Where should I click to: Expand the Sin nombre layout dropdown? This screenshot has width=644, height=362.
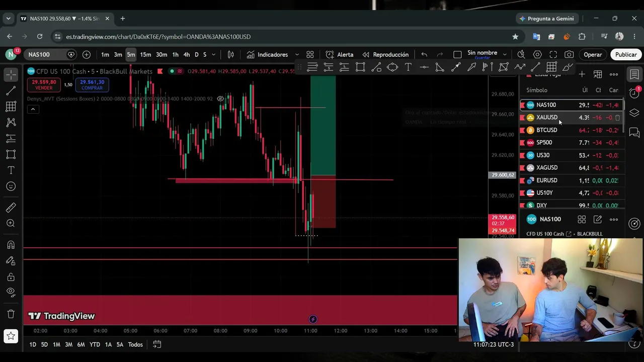(x=505, y=54)
